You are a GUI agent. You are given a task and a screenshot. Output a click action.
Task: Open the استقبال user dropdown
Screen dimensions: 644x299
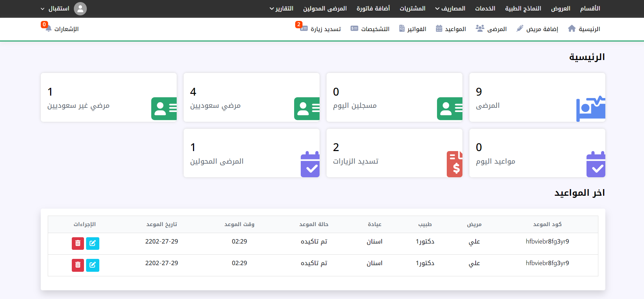[55, 9]
